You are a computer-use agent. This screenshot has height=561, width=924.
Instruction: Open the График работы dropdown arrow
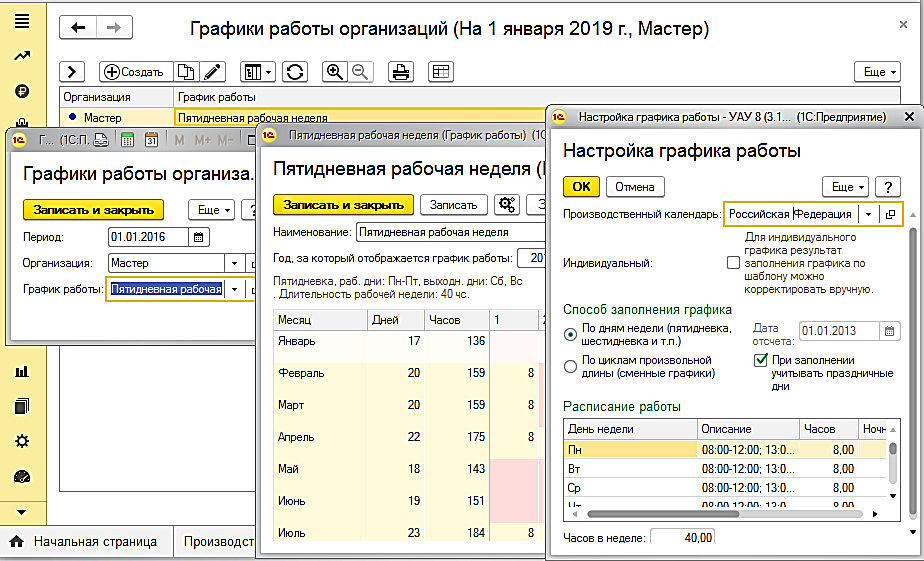(234, 289)
